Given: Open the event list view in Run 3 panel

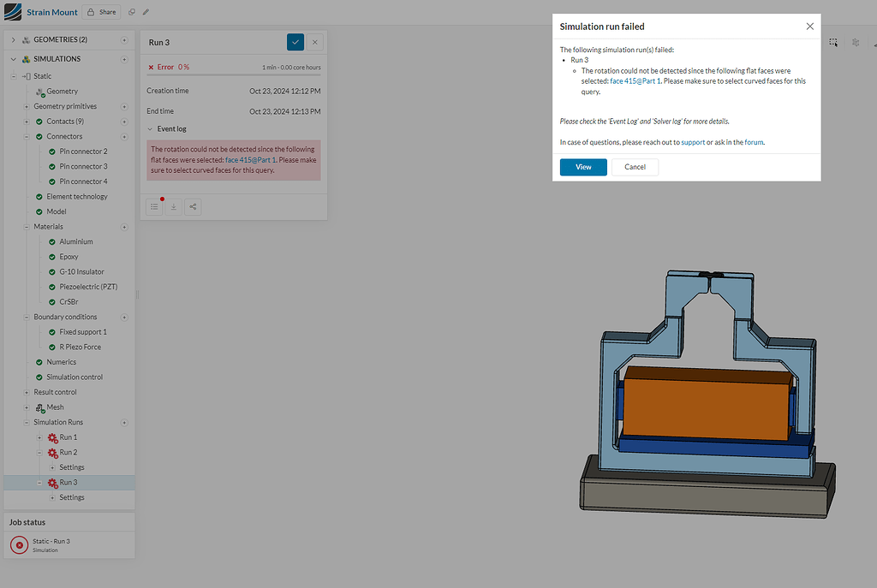Looking at the screenshot, I should pos(154,206).
